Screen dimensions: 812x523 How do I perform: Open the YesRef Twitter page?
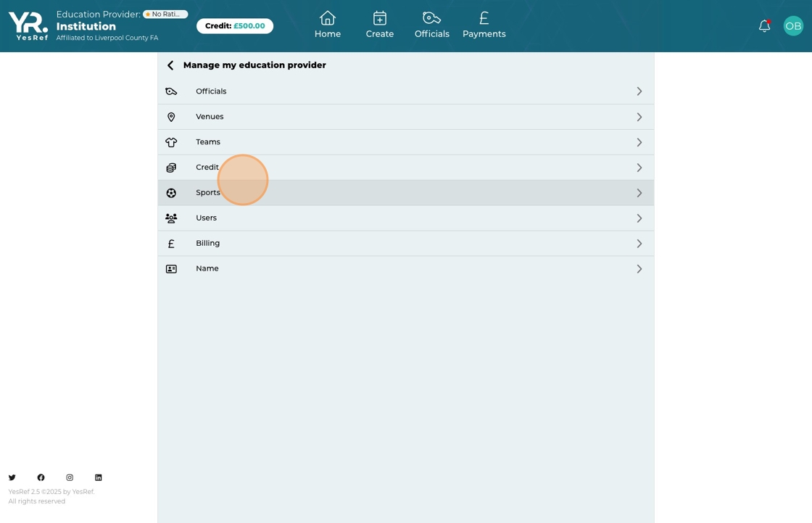[12, 477]
